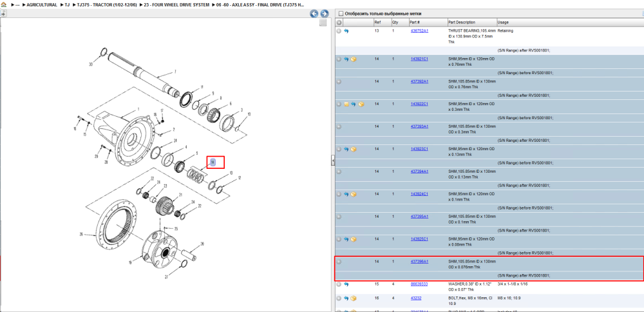Open part number link 437396A1

coord(419,262)
